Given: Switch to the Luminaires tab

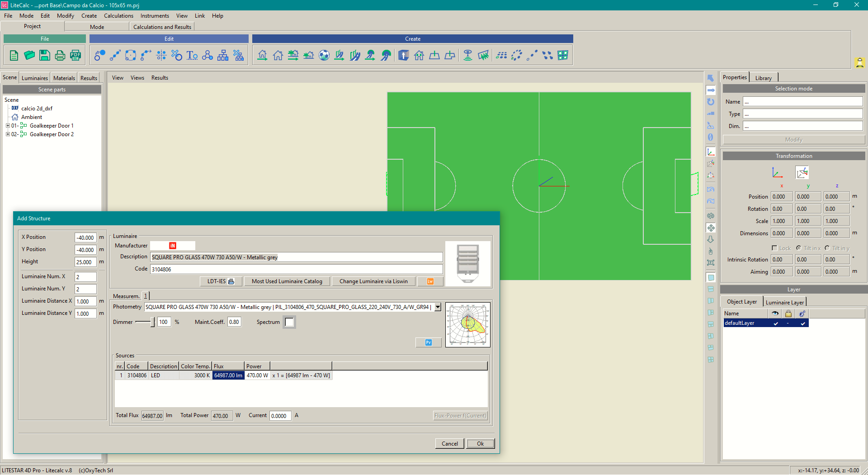Looking at the screenshot, I should (34, 78).
